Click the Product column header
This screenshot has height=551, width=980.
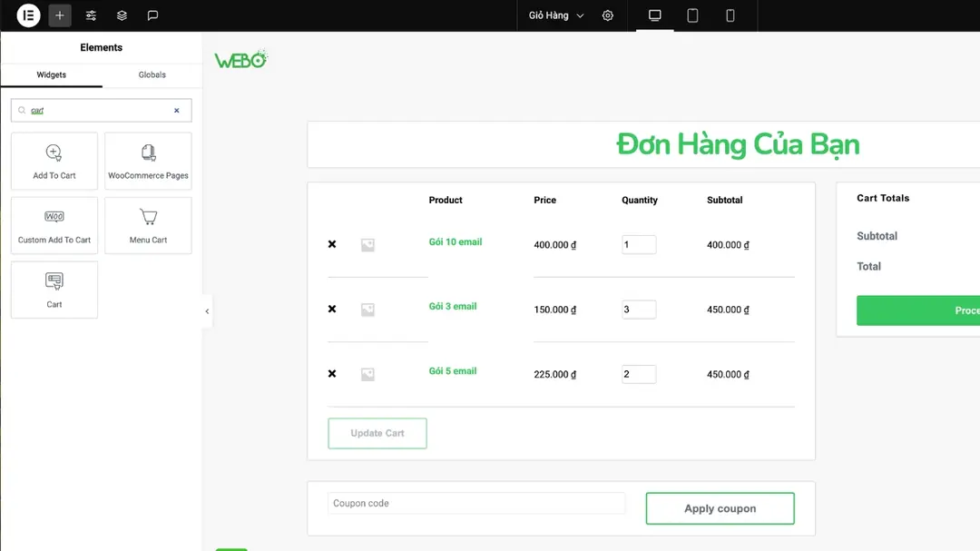point(446,200)
